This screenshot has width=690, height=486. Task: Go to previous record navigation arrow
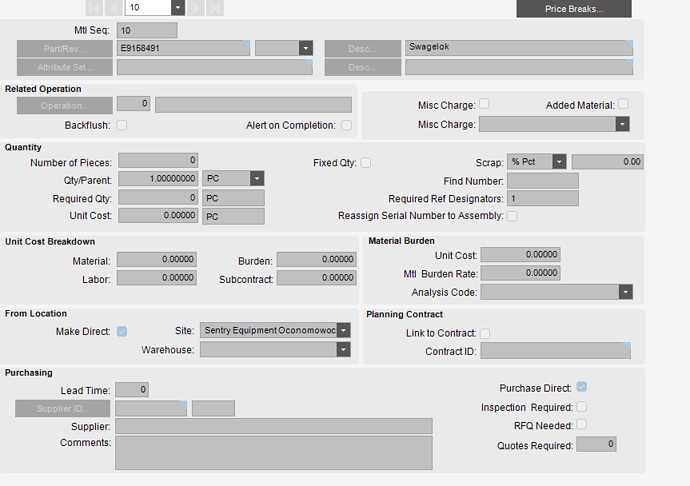(x=114, y=7)
